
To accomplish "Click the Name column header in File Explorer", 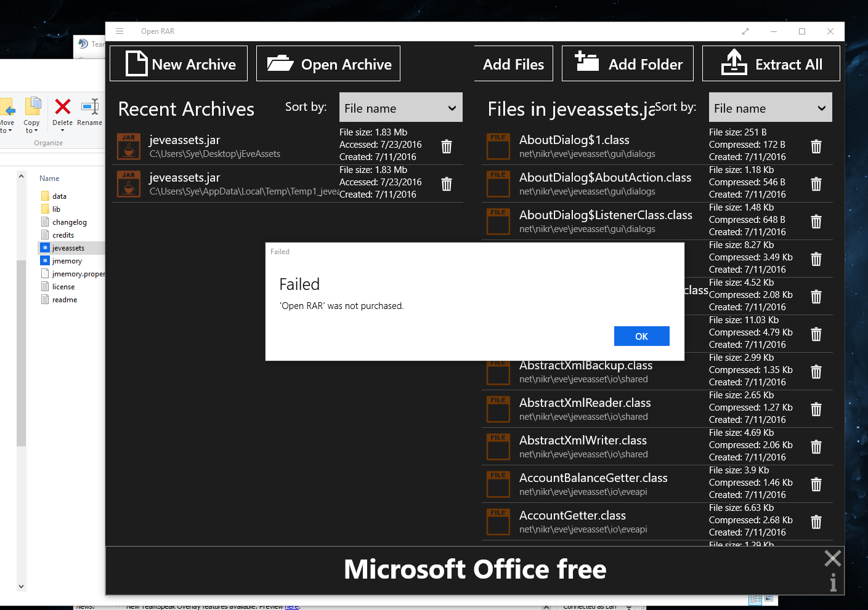I will click(x=49, y=179).
